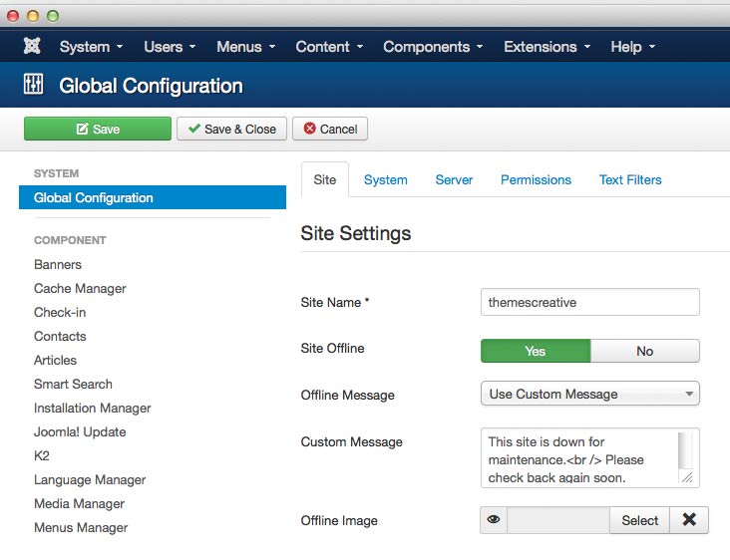
Task: Set Site Offline to No
Action: pos(644,351)
